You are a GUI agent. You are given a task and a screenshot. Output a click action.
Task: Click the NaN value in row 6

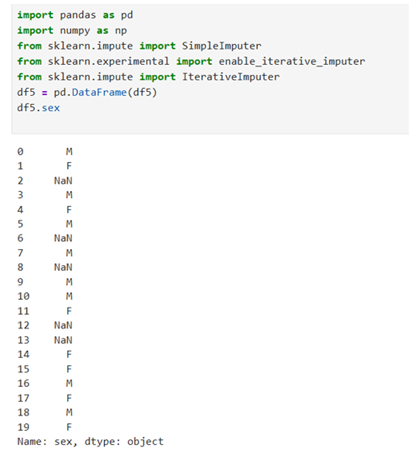point(63,238)
